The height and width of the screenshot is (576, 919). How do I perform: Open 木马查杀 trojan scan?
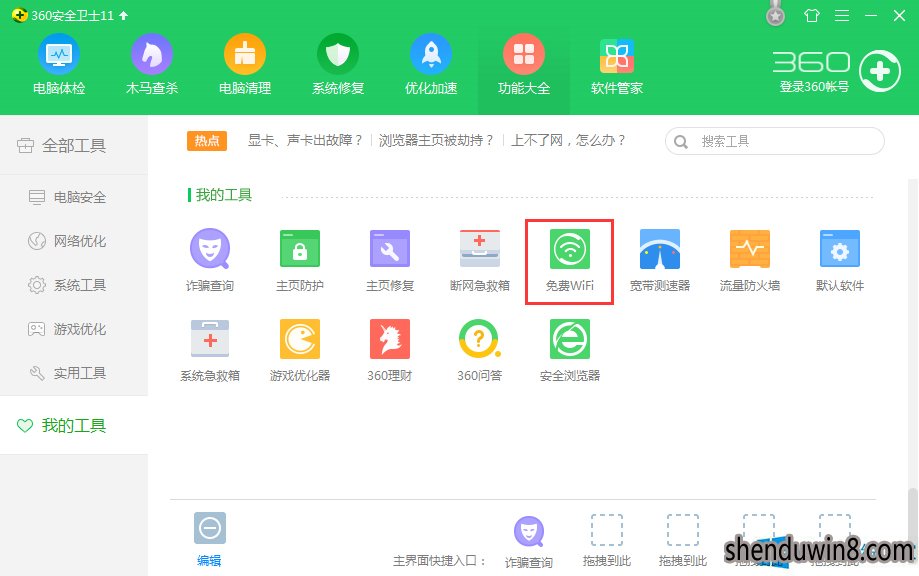[152, 64]
